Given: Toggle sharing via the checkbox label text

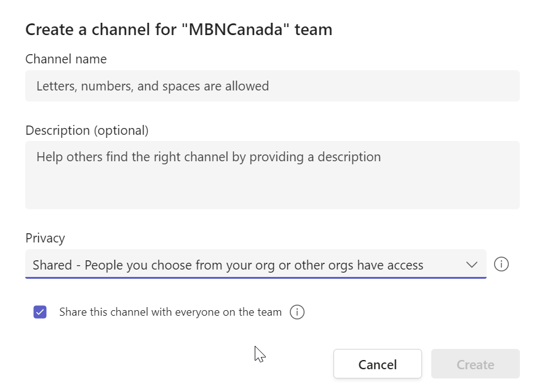Looking at the screenshot, I should click(x=170, y=312).
